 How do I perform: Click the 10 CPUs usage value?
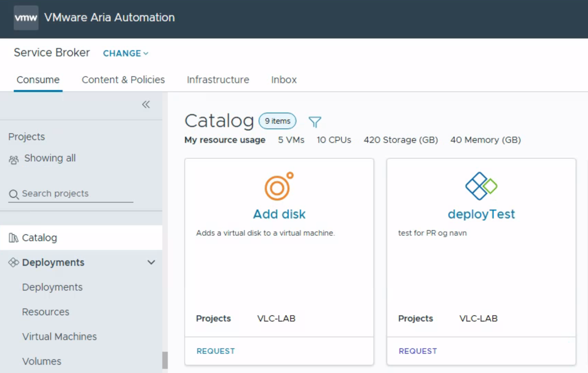pos(334,140)
